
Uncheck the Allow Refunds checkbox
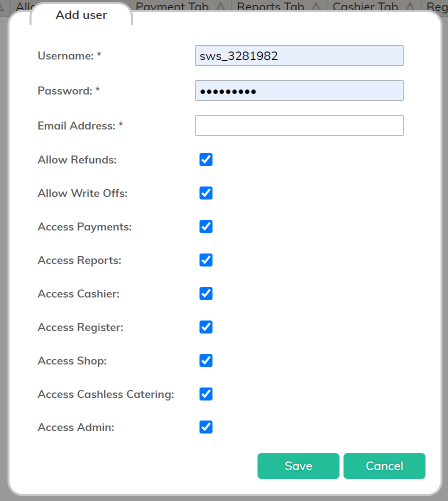206,160
